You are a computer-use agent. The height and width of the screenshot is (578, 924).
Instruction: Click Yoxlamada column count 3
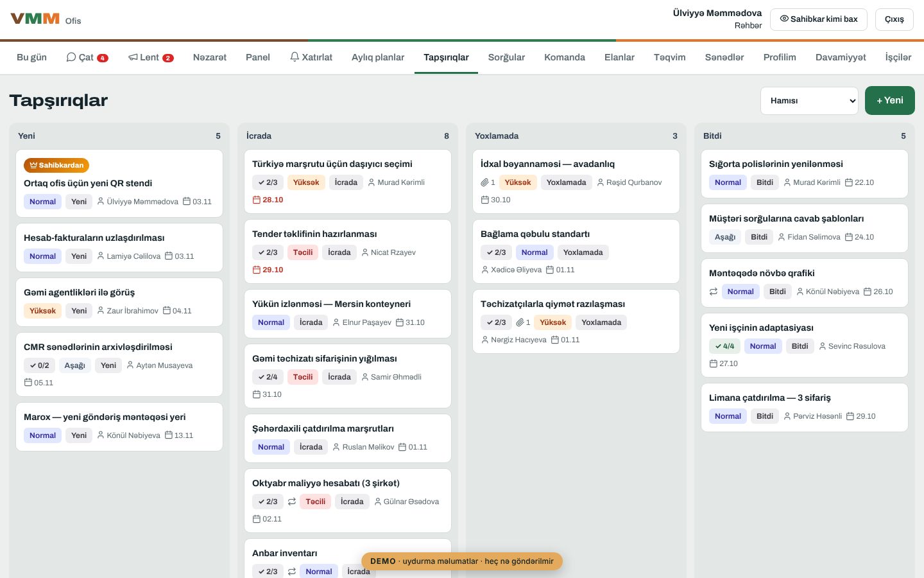[x=675, y=136]
